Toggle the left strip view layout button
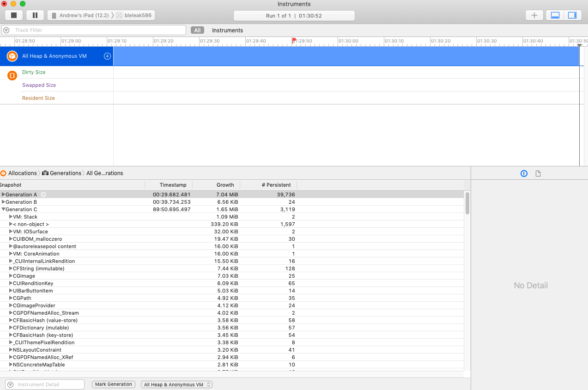 click(554, 15)
